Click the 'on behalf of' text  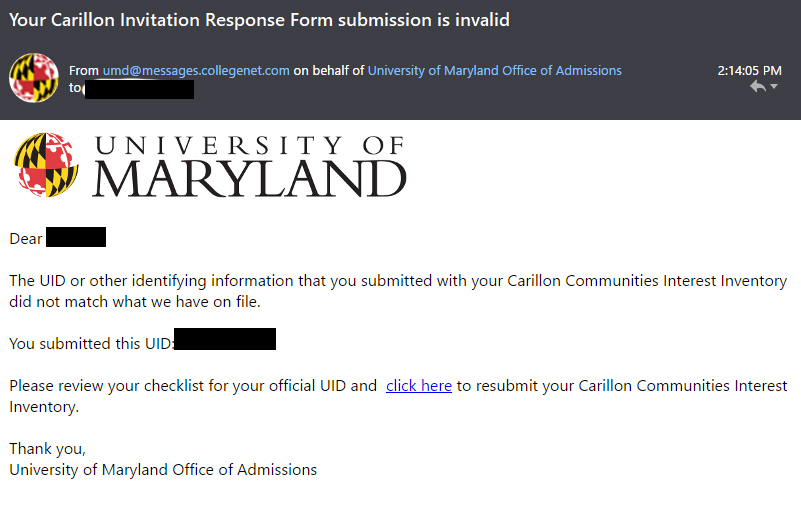click(328, 70)
